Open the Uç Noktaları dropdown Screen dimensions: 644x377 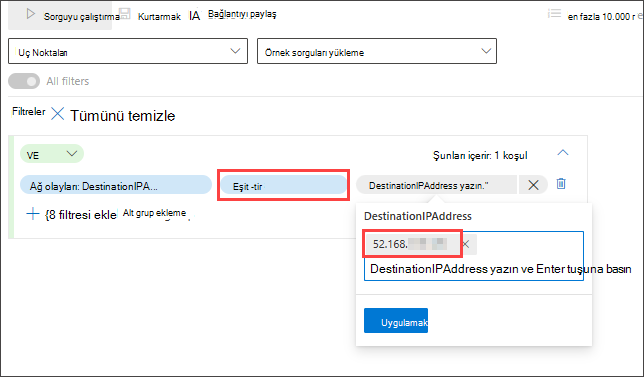[x=128, y=51]
